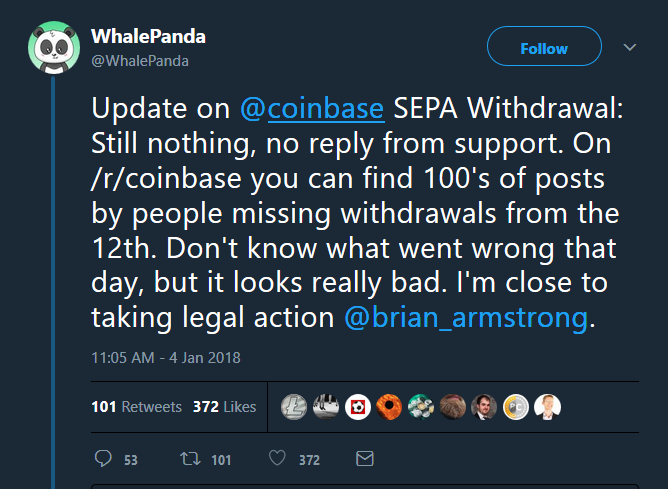The image size is (668, 489).
Task: Like the tweet with the heart icon
Action: [277, 459]
